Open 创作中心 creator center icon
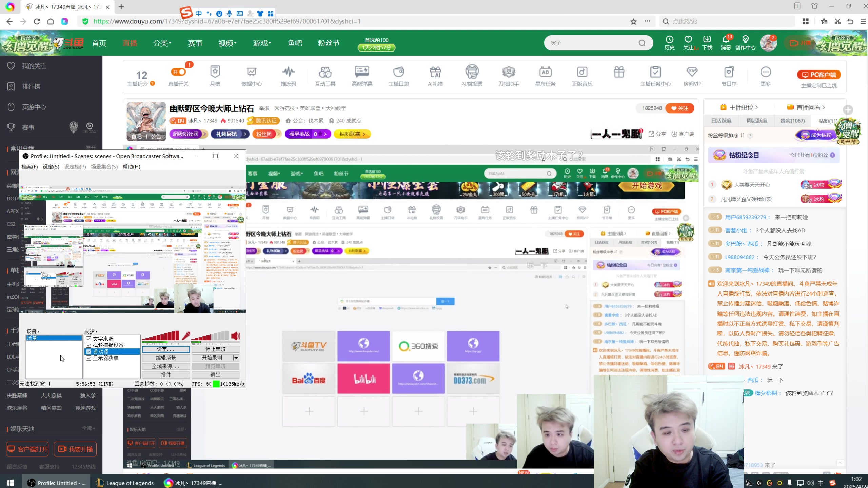 point(745,43)
